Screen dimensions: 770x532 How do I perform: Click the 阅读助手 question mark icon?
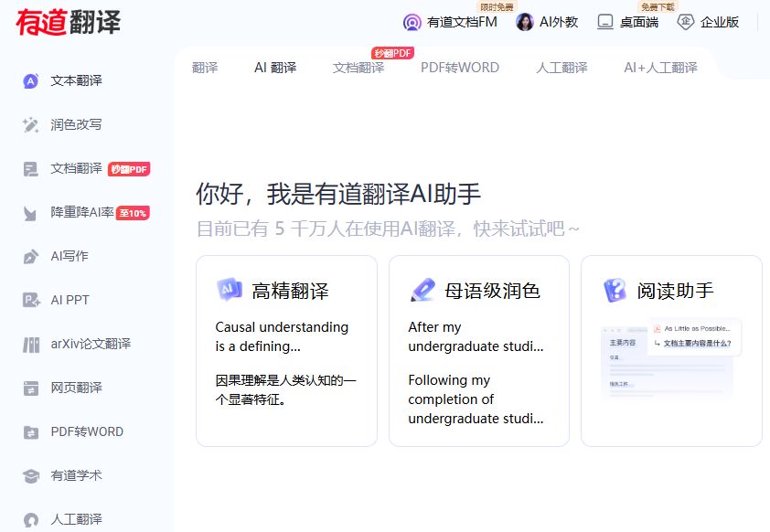click(615, 290)
